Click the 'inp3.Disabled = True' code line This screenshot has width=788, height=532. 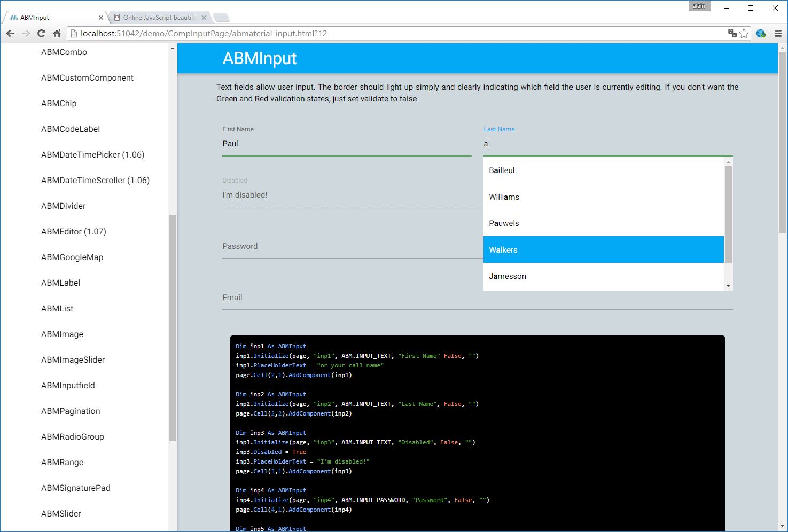pos(271,452)
